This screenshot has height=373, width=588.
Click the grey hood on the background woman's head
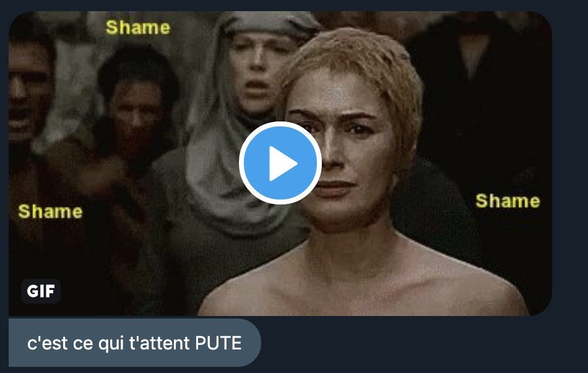click(270, 24)
